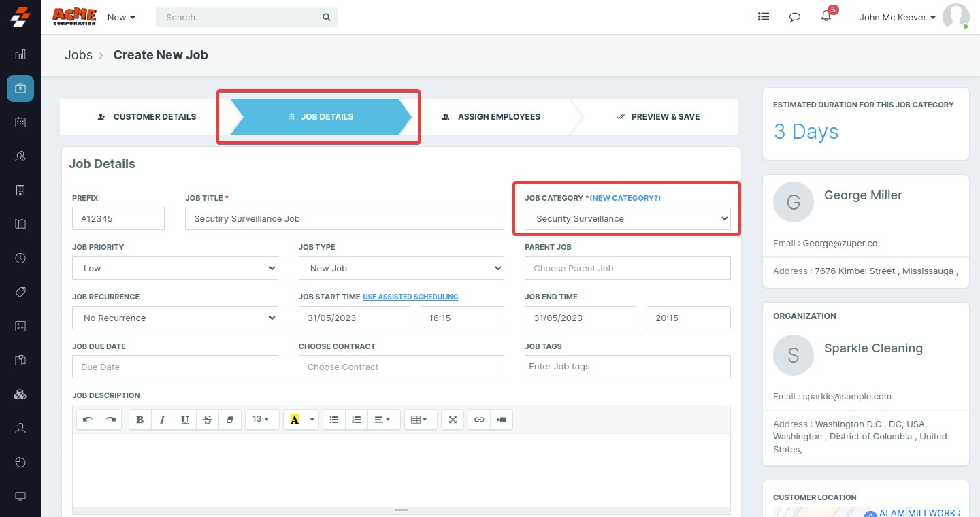Open the chat messages icon

tap(794, 17)
